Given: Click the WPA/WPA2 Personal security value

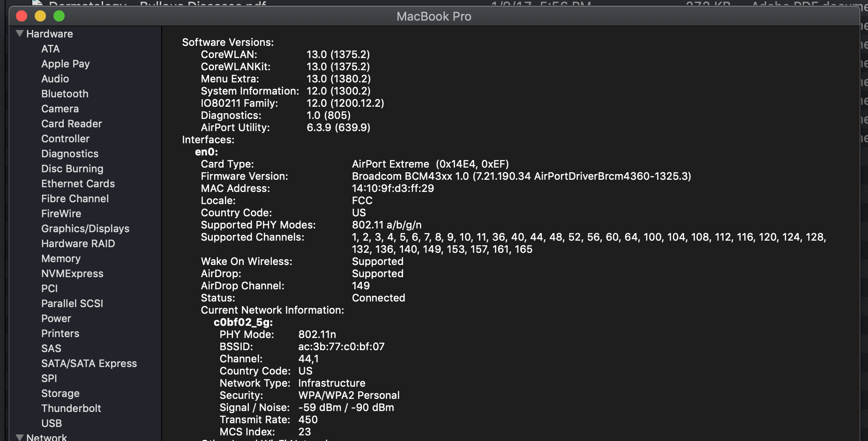Looking at the screenshot, I should coord(349,395).
